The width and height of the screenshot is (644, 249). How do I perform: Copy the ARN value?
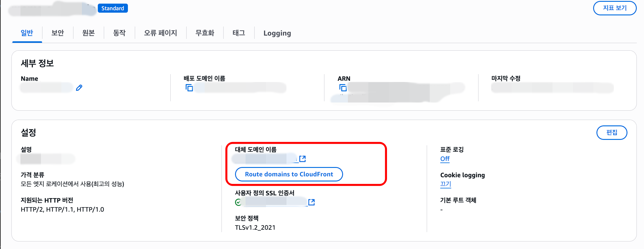click(x=343, y=88)
